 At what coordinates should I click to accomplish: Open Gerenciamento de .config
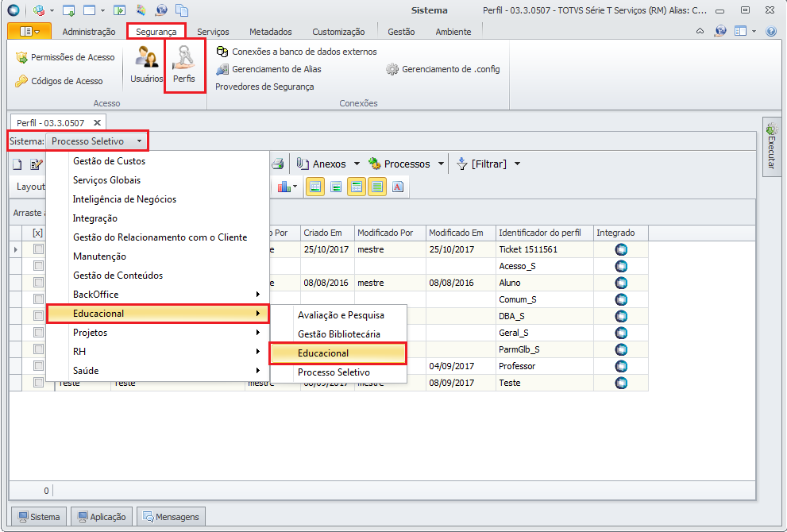[442, 69]
